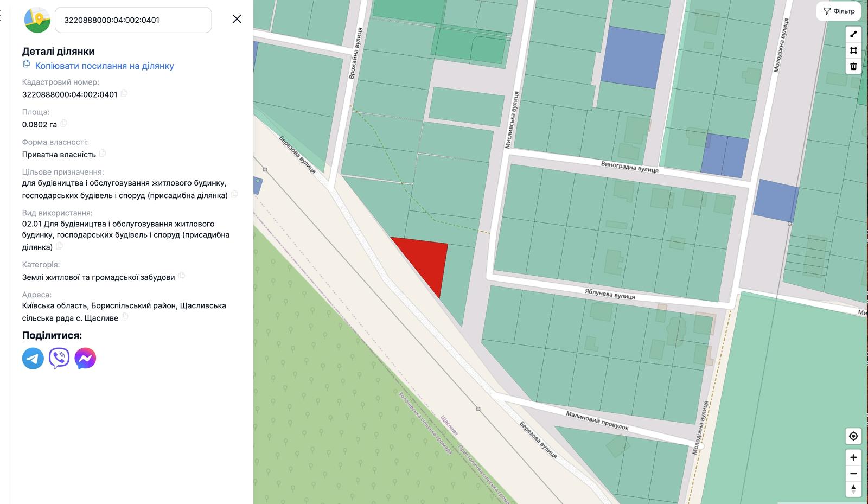Zoom in on the map
868x504 pixels.
pyautogui.click(x=853, y=457)
